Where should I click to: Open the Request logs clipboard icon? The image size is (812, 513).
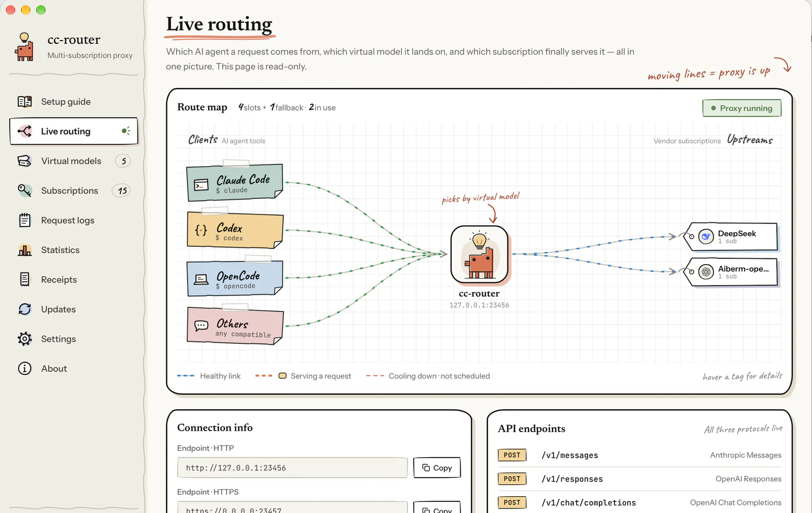(x=24, y=220)
